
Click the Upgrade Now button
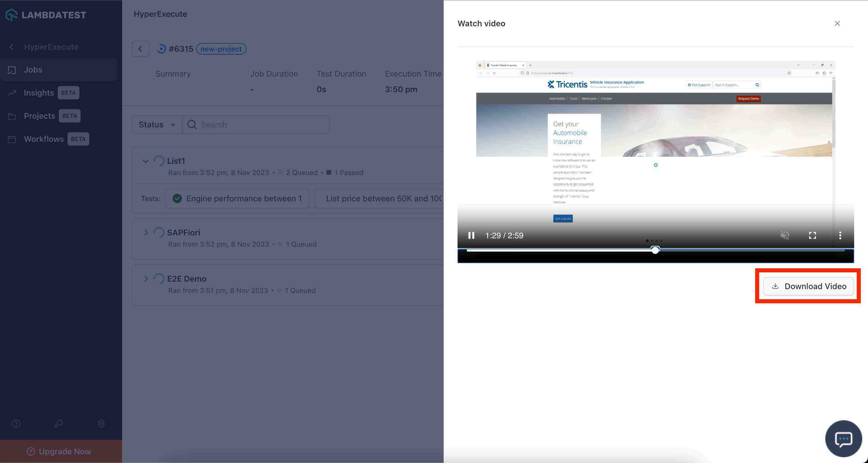(59, 451)
